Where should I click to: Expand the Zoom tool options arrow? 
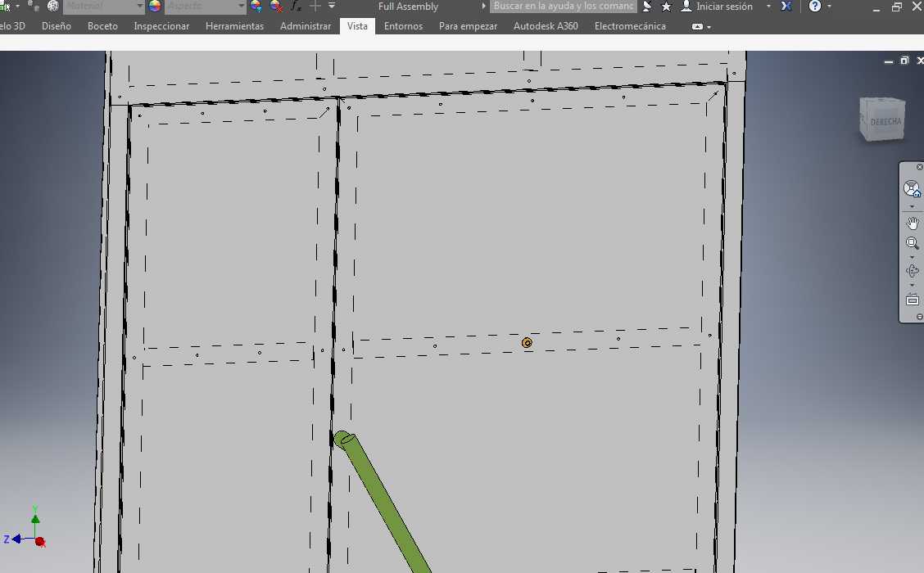coord(913,257)
